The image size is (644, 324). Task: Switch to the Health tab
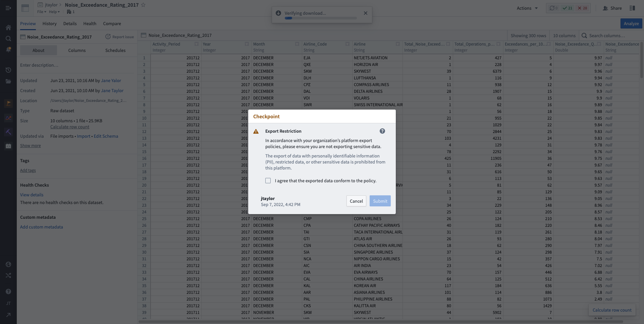[90, 23]
